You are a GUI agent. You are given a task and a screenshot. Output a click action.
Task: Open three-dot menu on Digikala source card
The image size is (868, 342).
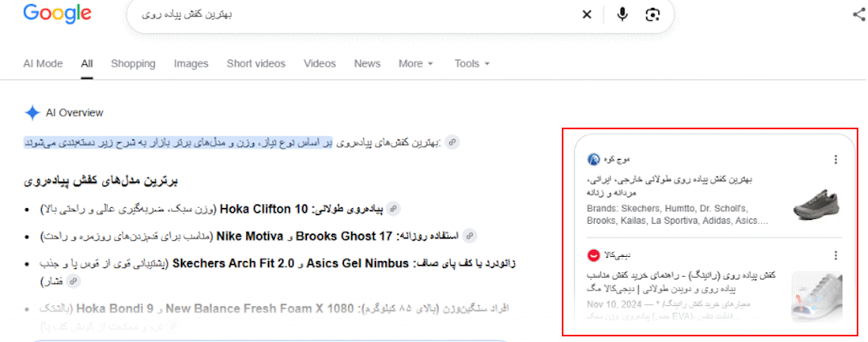tap(835, 255)
